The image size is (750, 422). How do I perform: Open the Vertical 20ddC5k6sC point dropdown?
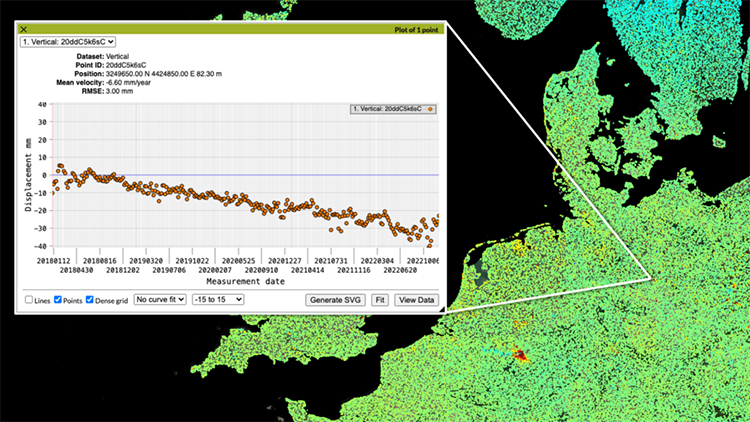pos(67,42)
